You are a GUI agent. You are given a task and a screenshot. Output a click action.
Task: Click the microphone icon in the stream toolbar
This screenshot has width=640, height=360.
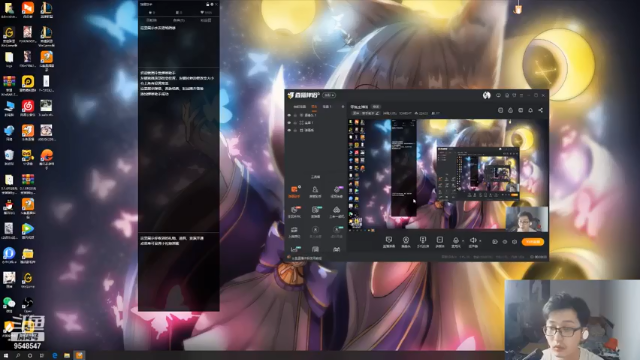pos(456,241)
